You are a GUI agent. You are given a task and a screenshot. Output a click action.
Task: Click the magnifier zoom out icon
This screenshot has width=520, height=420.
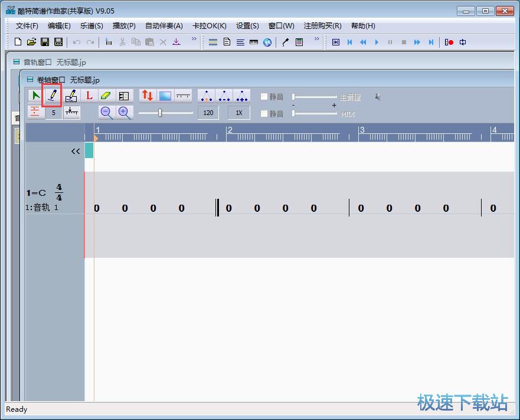click(x=106, y=113)
